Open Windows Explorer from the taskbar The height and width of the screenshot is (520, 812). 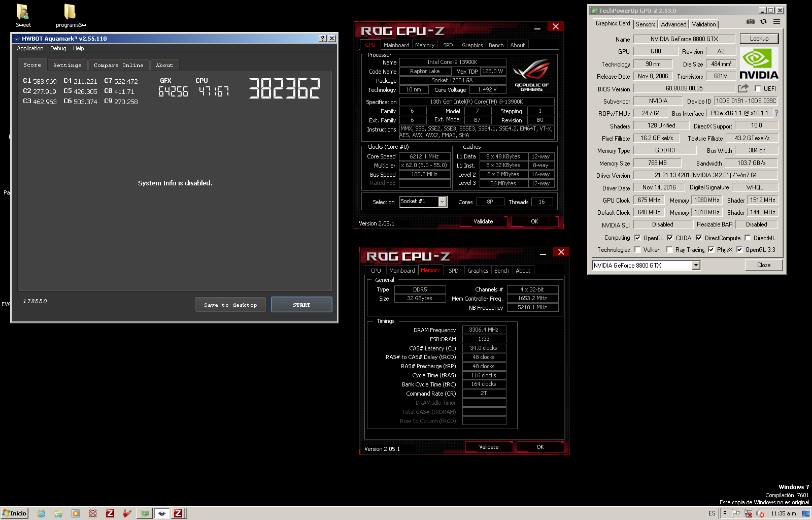coord(58,513)
